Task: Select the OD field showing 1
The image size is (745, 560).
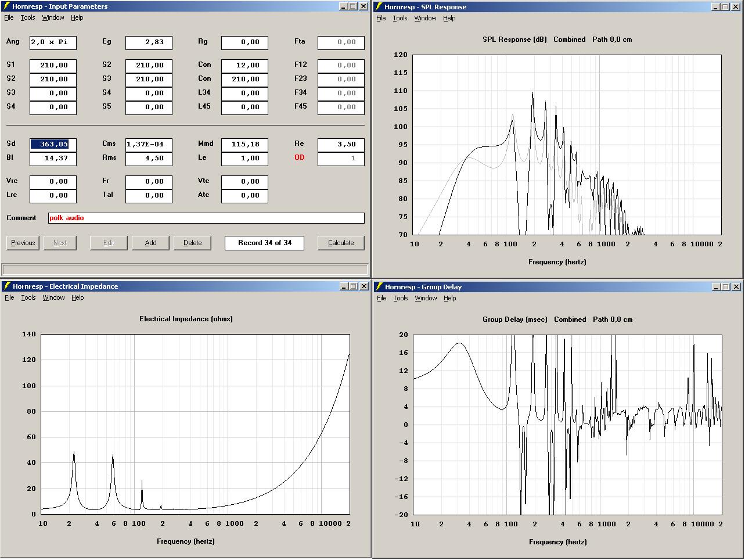Action: 341,159
